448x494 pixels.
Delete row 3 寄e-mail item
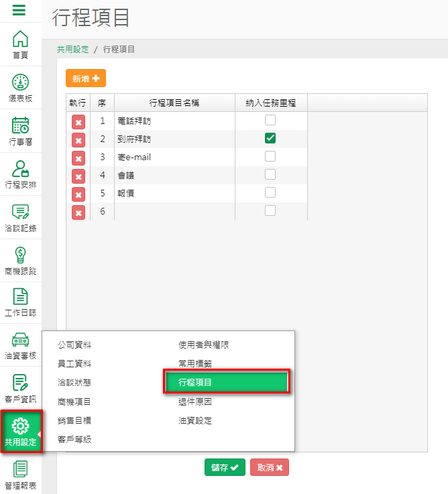tap(78, 158)
